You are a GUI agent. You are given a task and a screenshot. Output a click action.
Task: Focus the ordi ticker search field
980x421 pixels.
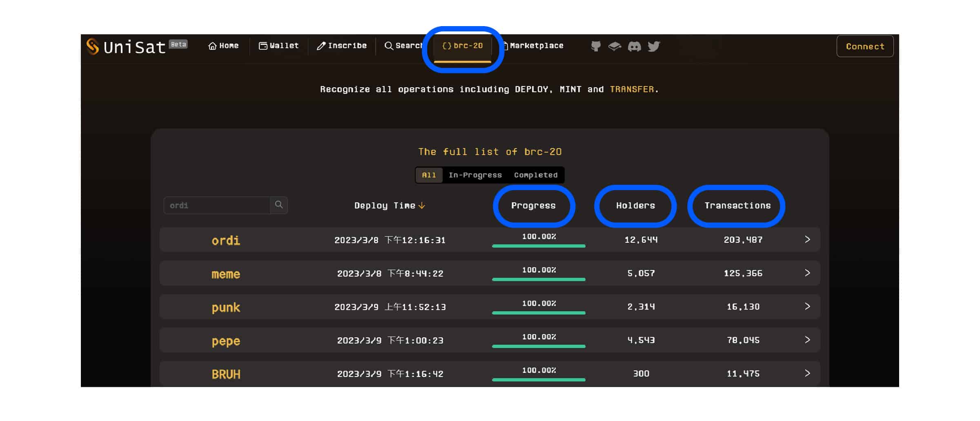click(x=217, y=205)
